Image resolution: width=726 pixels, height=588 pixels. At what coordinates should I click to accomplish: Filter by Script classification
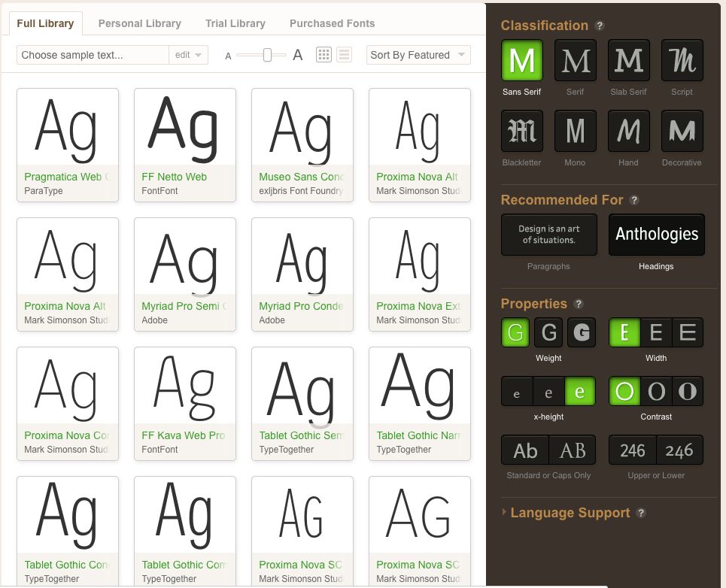click(682, 60)
